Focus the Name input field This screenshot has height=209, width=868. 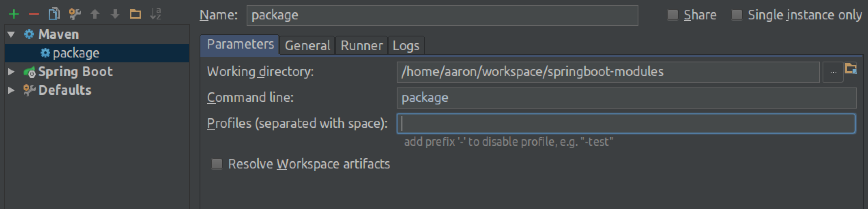(x=442, y=15)
